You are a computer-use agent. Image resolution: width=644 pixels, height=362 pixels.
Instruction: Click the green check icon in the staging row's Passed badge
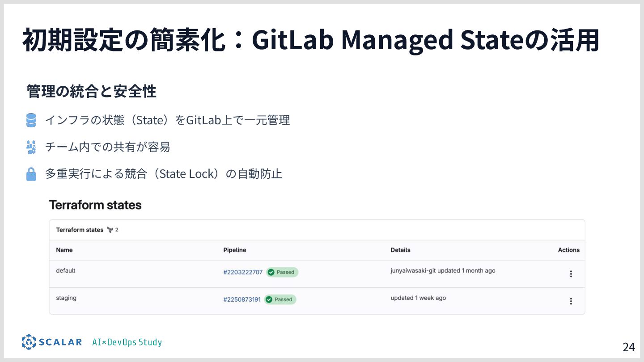[x=269, y=299]
